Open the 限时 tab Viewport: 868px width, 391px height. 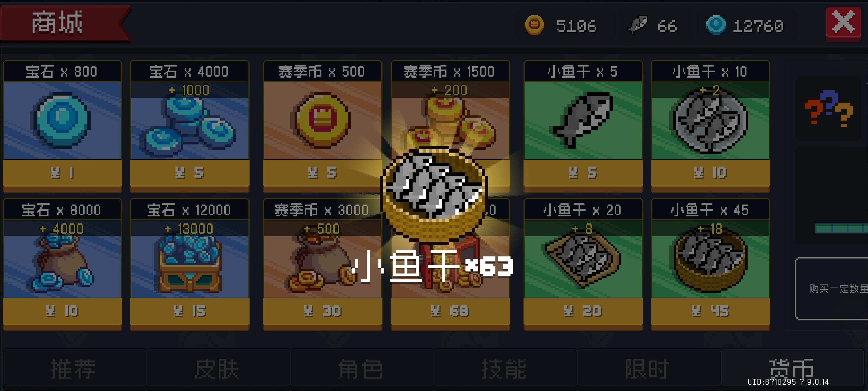point(648,368)
